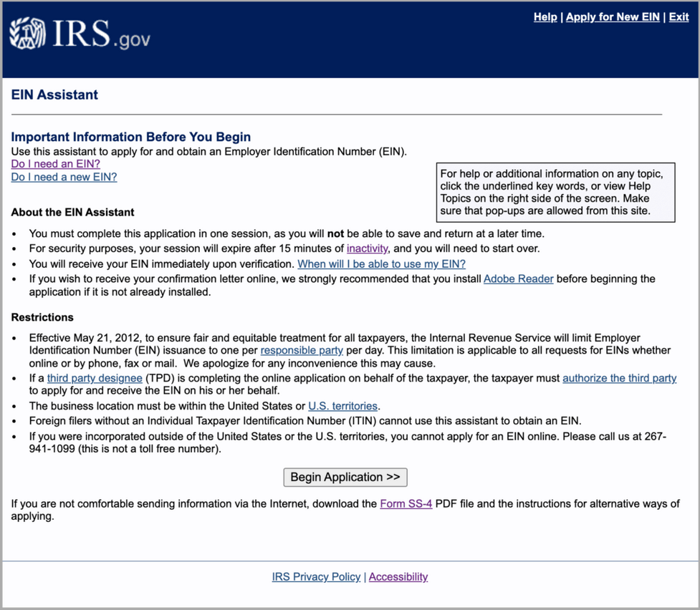This screenshot has height=610, width=700.
Task: Open the Help link in the header
Action: (545, 17)
